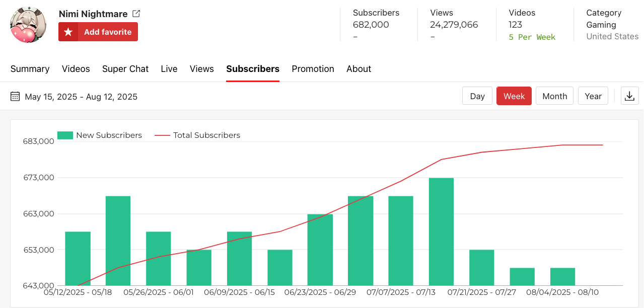Go to the Promotion tab
Screen dimensions: 644x308
[313, 69]
